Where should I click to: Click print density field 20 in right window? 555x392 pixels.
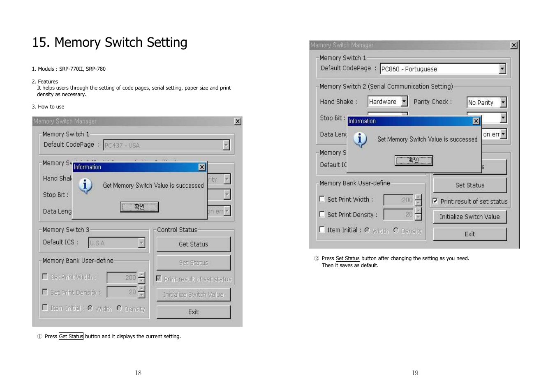pyautogui.click(x=398, y=214)
